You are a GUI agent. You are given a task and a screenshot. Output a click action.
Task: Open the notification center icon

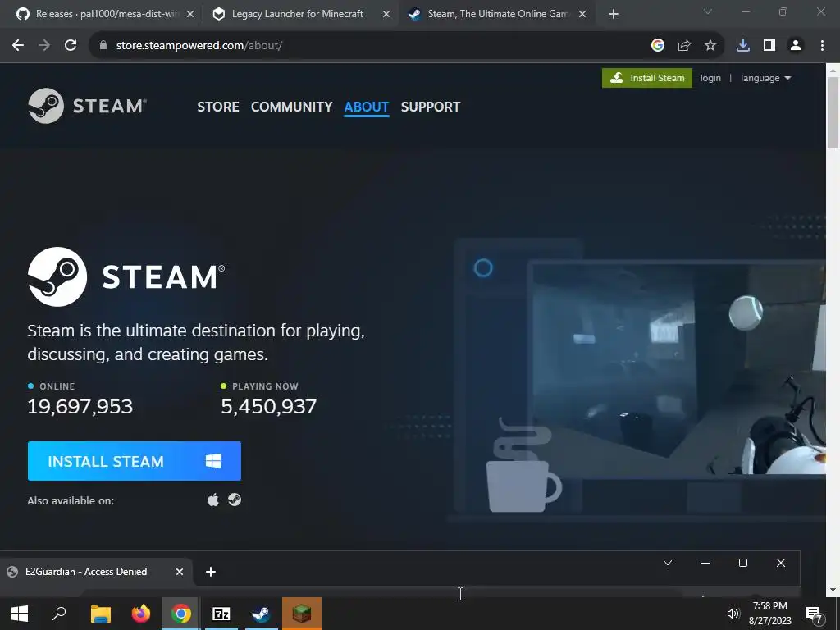click(815, 614)
